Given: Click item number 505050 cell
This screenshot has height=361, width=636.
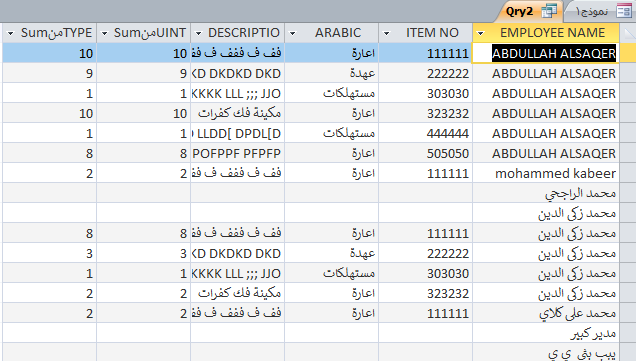Looking at the screenshot, I should pyautogui.click(x=425, y=153).
